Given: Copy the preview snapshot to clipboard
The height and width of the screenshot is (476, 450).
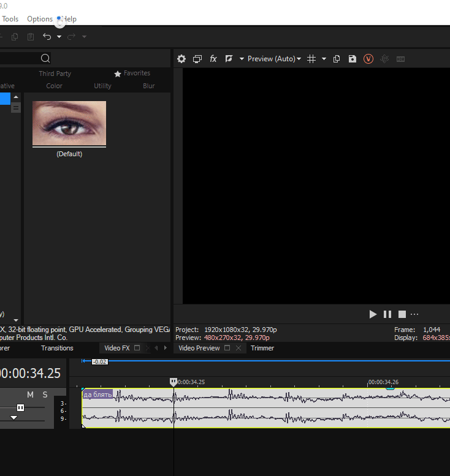Looking at the screenshot, I should [337, 59].
